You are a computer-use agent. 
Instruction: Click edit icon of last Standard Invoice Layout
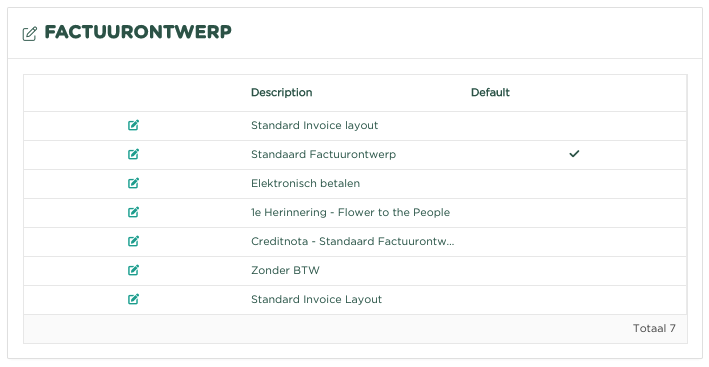133,299
